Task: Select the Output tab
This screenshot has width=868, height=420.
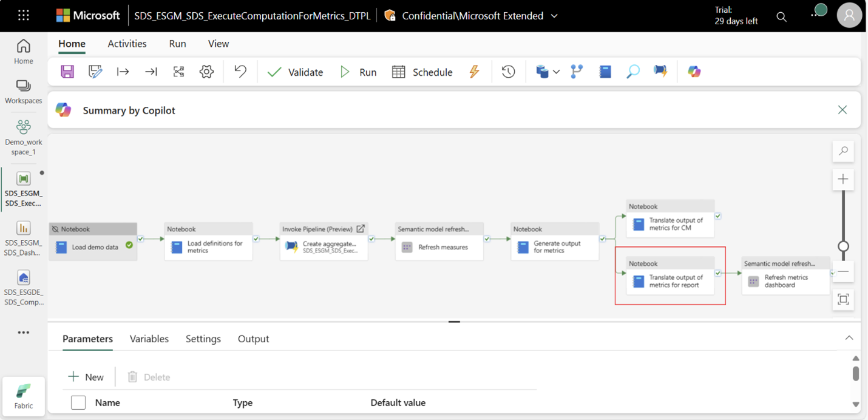Action: 253,339
